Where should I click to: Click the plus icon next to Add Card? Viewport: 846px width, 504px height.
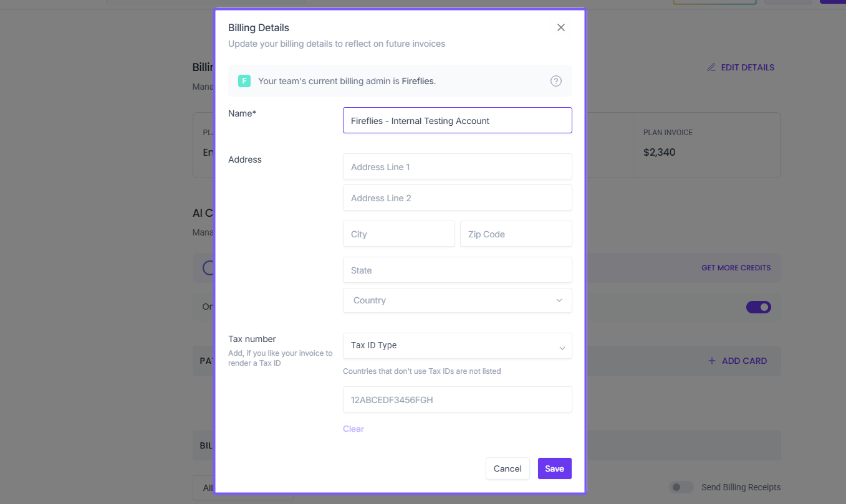coord(712,361)
